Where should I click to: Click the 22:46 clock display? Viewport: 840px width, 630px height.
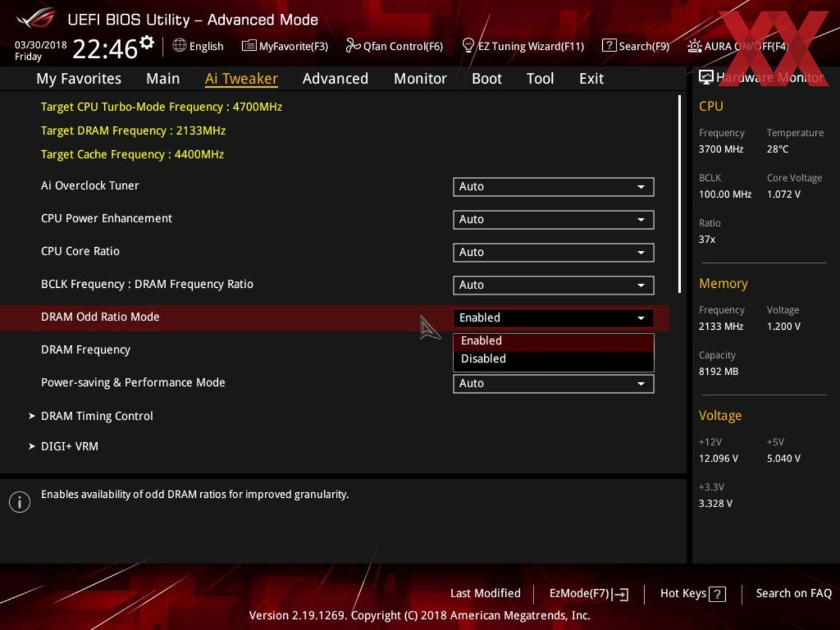click(105, 49)
